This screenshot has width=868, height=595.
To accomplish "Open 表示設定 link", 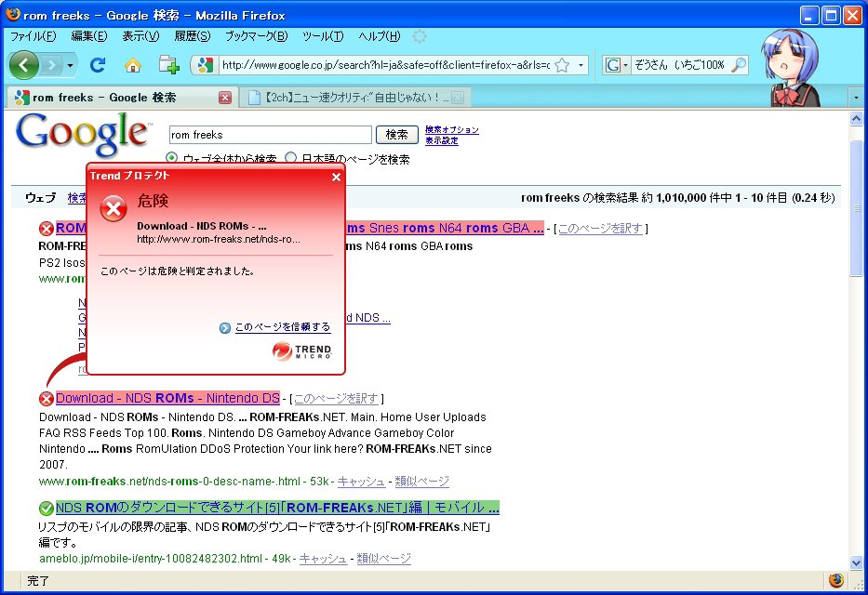I will tap(441, 140).
